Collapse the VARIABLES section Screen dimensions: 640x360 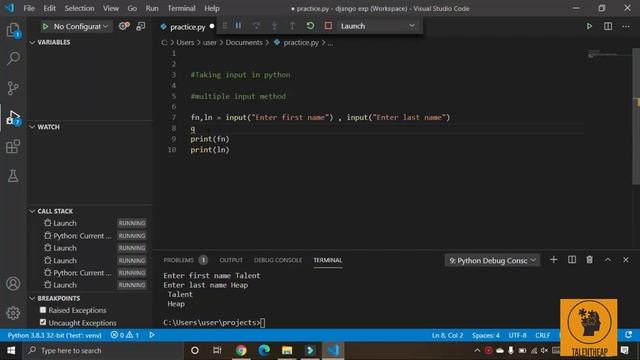coord(50,42)
